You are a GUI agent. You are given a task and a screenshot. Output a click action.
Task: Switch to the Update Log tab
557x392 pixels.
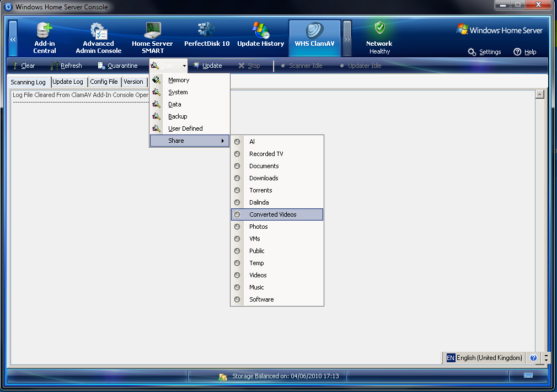68,82
